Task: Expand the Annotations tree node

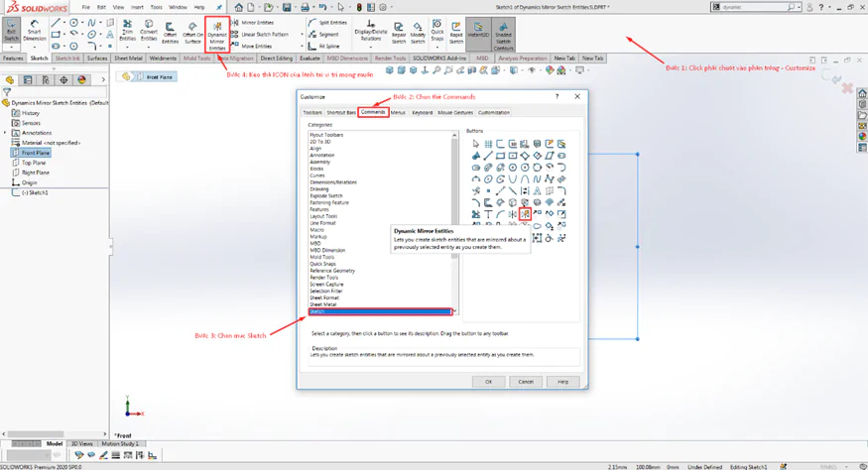Action: point(5,133)
